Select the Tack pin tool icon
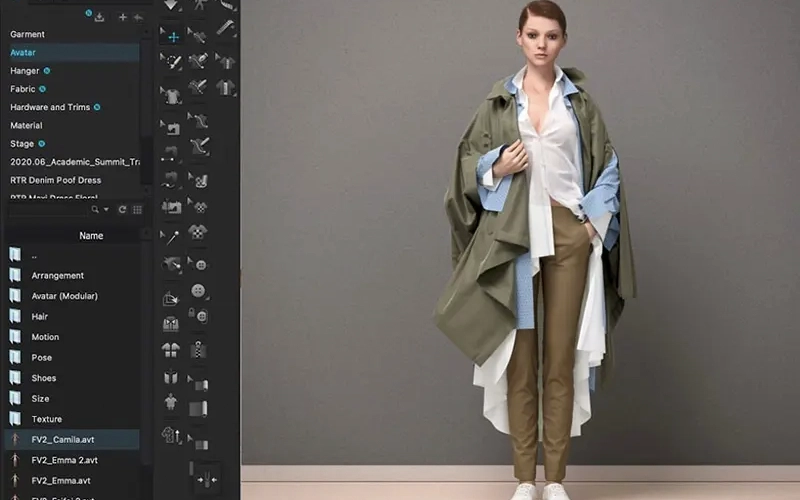This screenshot has height=500, width=800. pyautogui.click(x=172, y=237)
